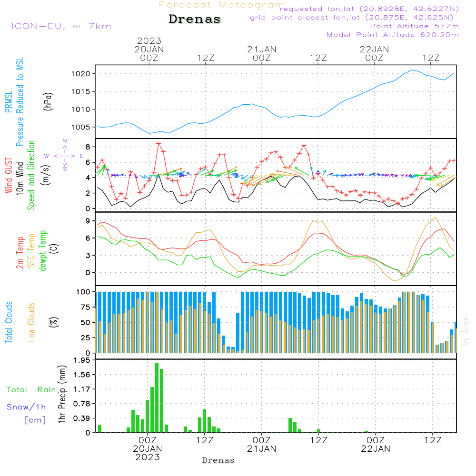
Task: Select the 'Point Altitude 577m' text
Action: (415, 26)
